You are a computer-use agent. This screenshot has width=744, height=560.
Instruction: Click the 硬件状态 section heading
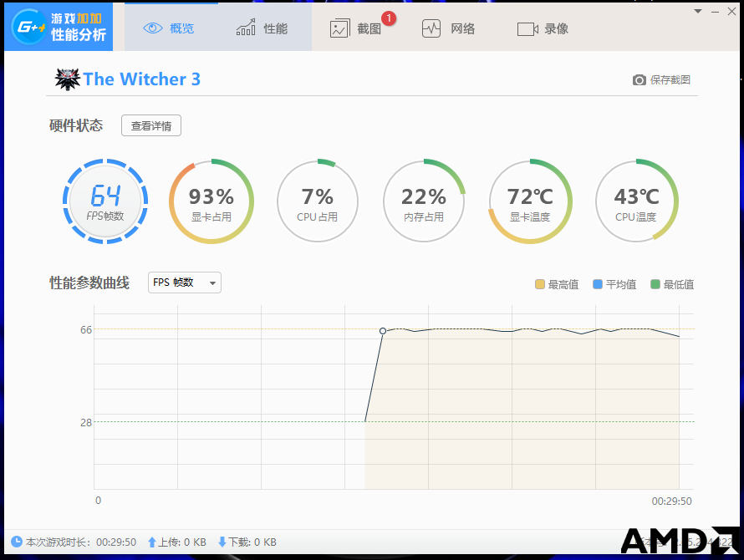(x=76, y=125)
